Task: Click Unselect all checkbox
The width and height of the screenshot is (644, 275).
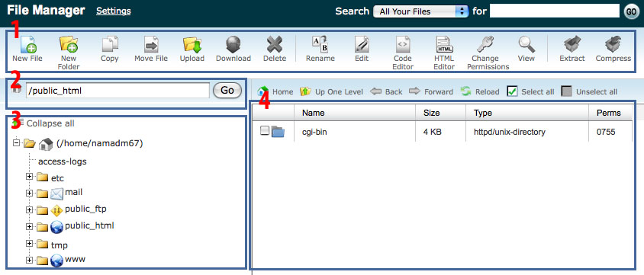Action: tap(567, 91)
